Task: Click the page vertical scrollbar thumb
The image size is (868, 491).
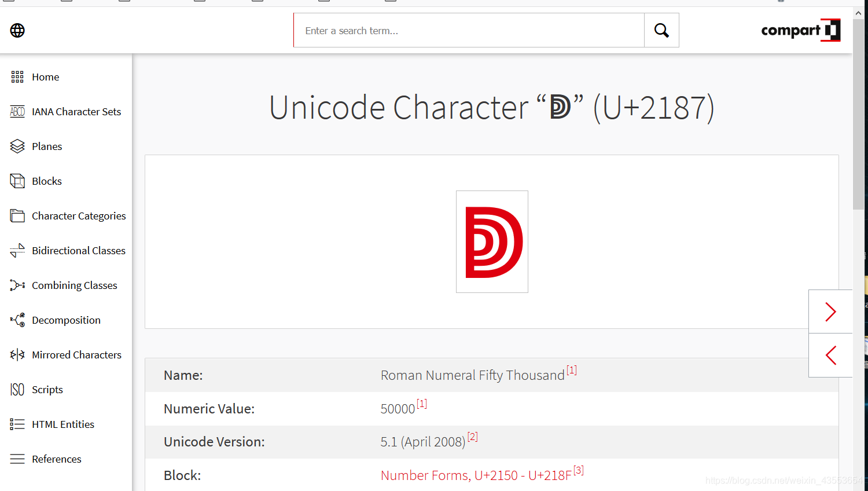Action: coord(858,116)
